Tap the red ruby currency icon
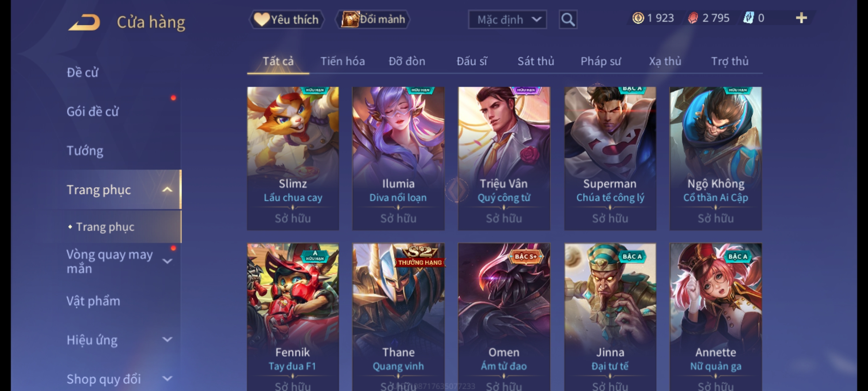 693,18
